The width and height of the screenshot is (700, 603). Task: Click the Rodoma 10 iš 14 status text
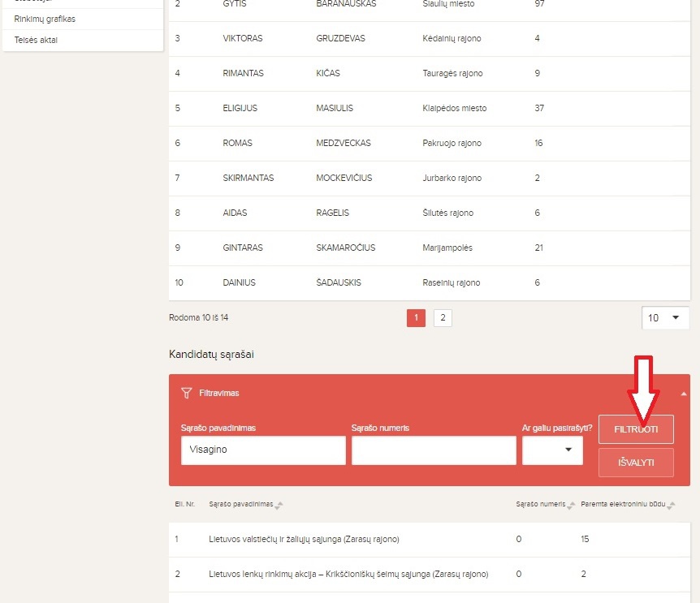[x=198, y=317]
